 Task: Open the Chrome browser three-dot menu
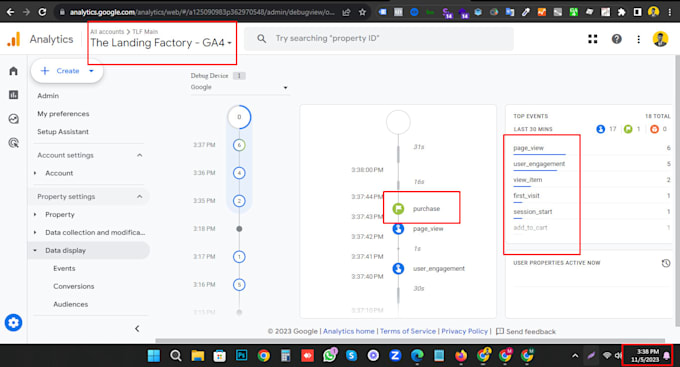tap(670, 12)
